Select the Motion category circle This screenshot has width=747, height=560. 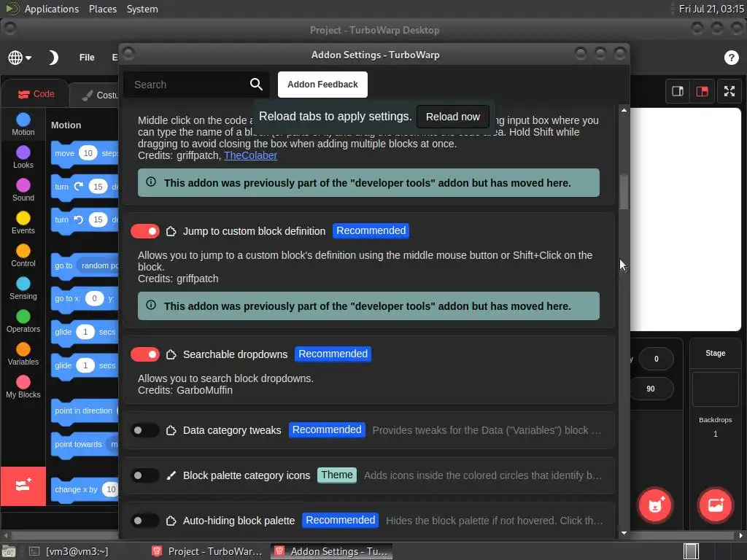[x=23, y=120]
